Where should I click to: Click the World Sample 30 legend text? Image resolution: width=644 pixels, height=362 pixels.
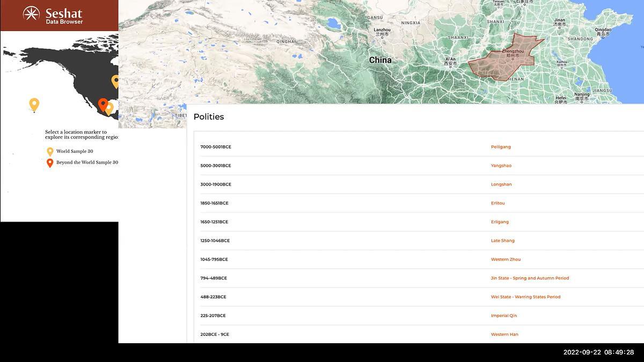pos(75,151)
